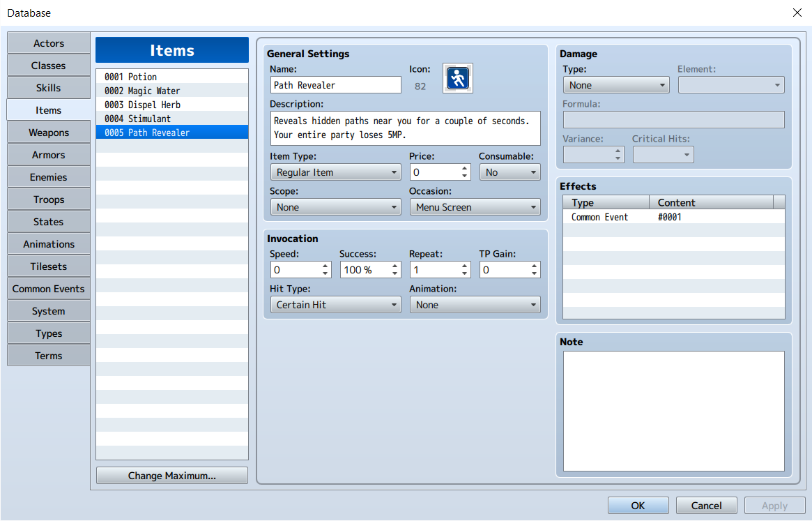Image resolution: width=812 pixels, height=521 pixels.
Task: Go to the Weapons tab
Action: click(49, 133)
